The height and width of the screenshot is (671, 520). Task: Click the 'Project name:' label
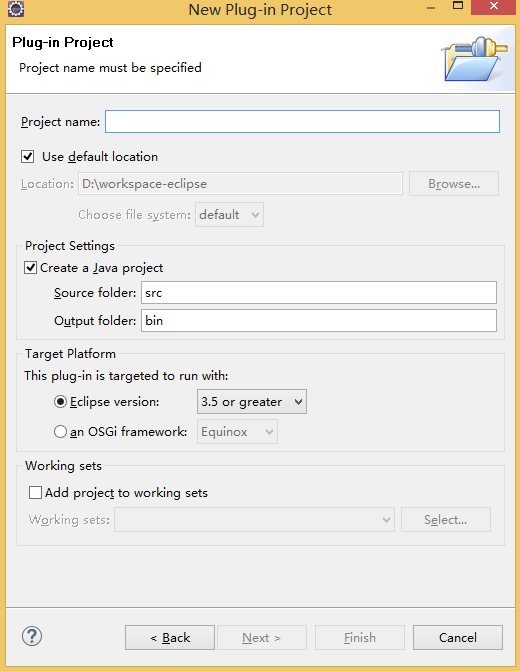pos(60,122)
